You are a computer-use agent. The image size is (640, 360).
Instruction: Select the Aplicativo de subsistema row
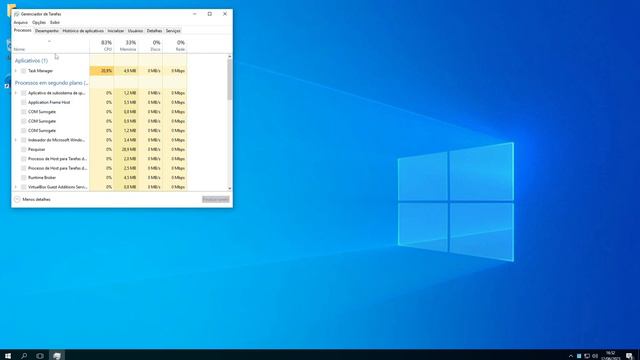tap(100, 93)
